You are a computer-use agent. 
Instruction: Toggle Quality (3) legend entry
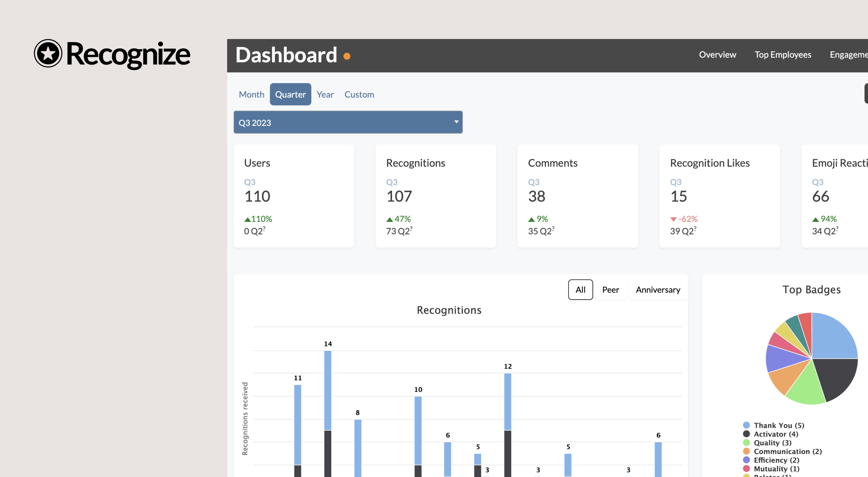click(x=767, y=443)
